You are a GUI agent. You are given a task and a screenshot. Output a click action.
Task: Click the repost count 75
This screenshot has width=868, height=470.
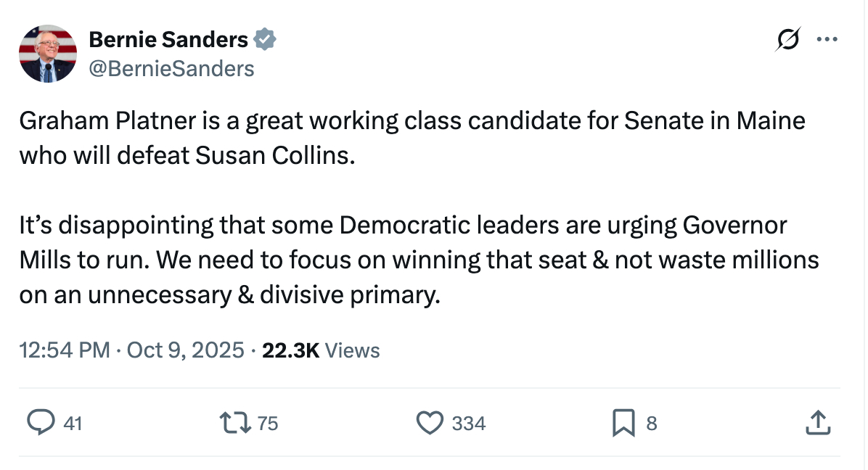(268, 423)
